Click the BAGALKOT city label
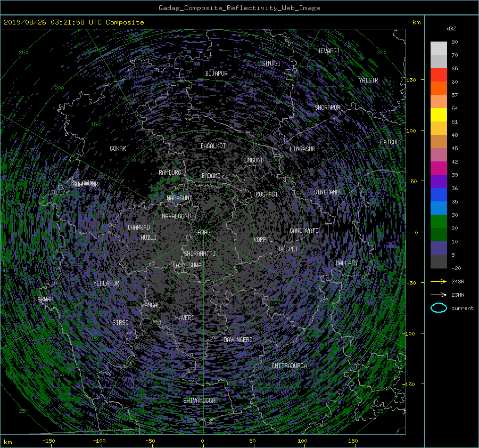The width and height of the screenshot is (479, 448). tap(213, 146)
